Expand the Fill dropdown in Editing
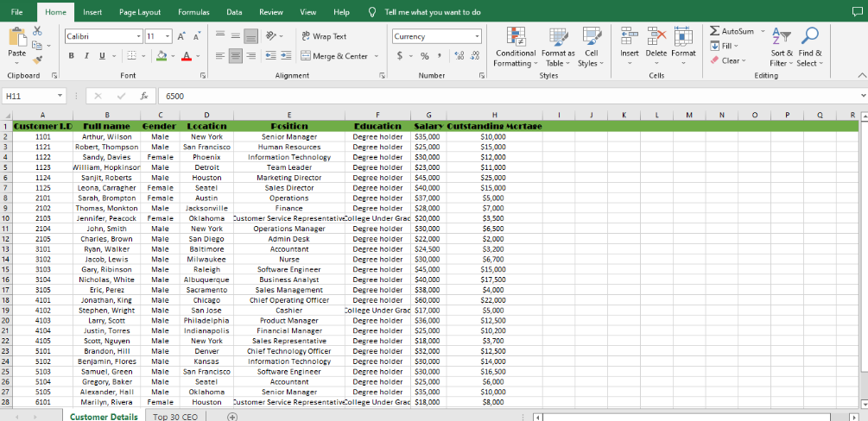 pyautogui.click(x=735, y=46)
